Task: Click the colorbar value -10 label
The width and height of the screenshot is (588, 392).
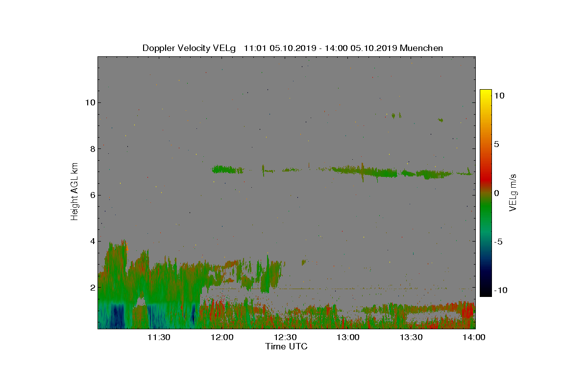Action: (502, 290)
